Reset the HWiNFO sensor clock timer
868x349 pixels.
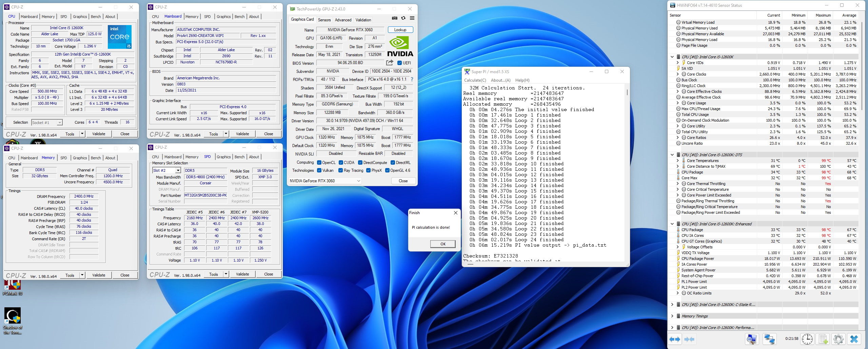click(807, 339)
